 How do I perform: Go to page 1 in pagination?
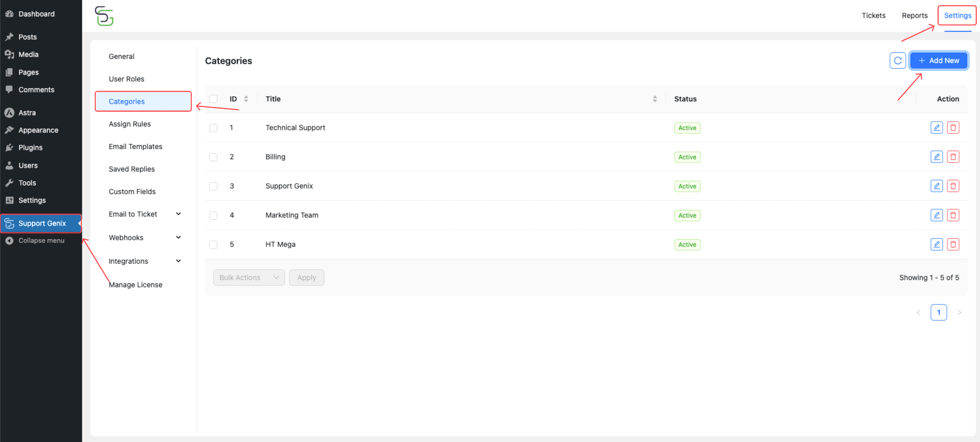(x=938, y=312)
